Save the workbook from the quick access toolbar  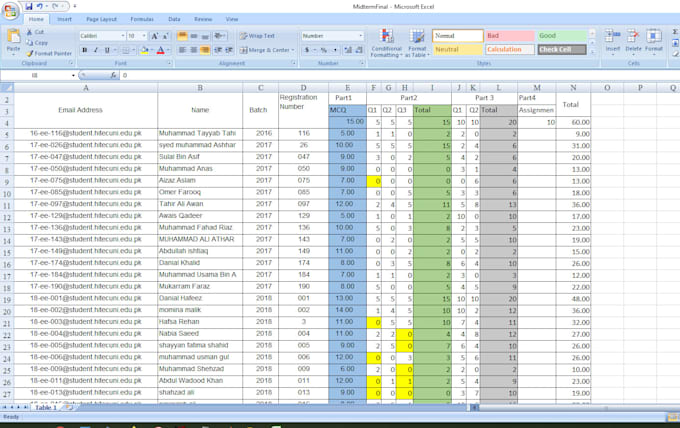[x=29, y=7]
